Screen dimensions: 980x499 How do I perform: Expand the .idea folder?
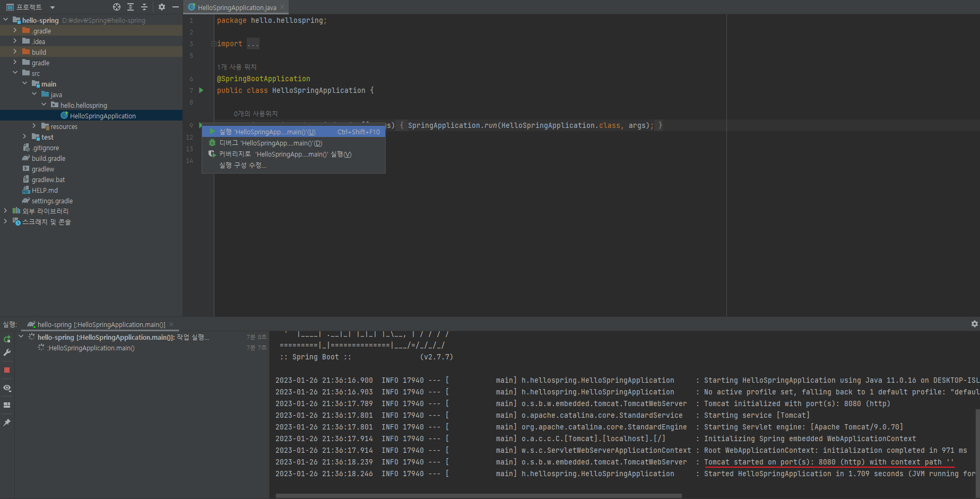pos(15,41)
